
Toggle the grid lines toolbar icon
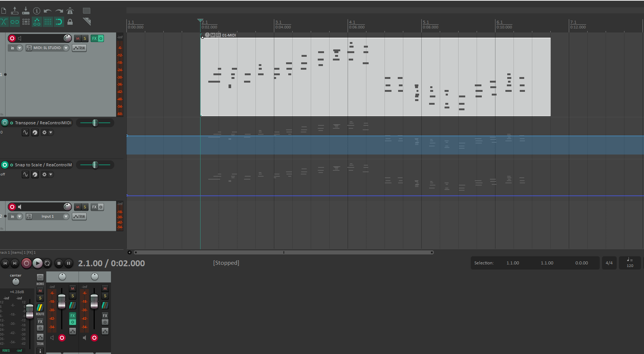coord(48,22)
